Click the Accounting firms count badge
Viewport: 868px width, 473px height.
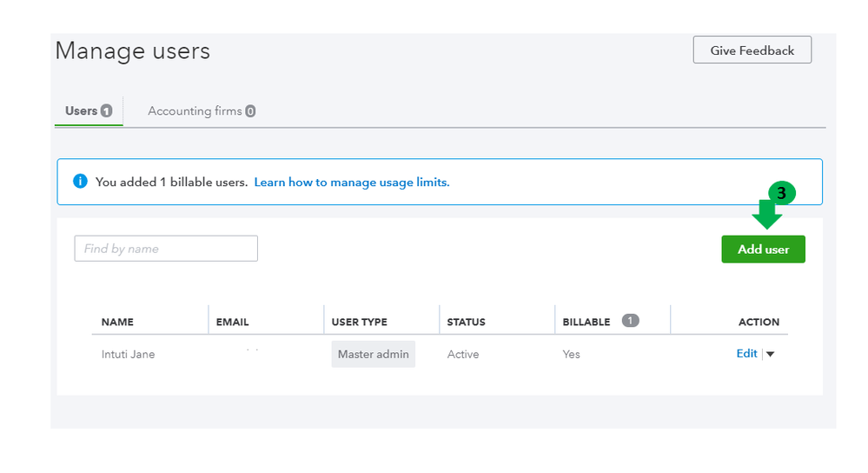click(250, 111)
